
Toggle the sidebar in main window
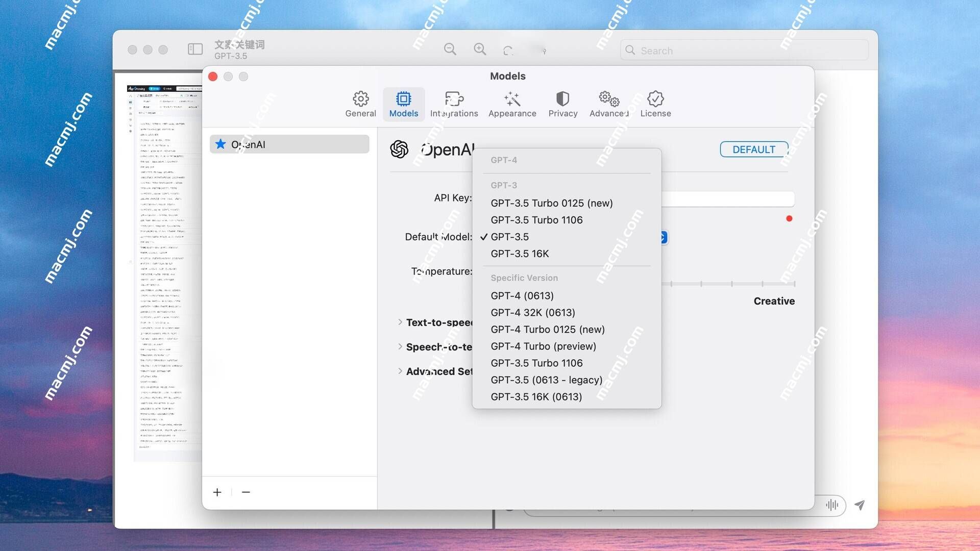(195, 49)
